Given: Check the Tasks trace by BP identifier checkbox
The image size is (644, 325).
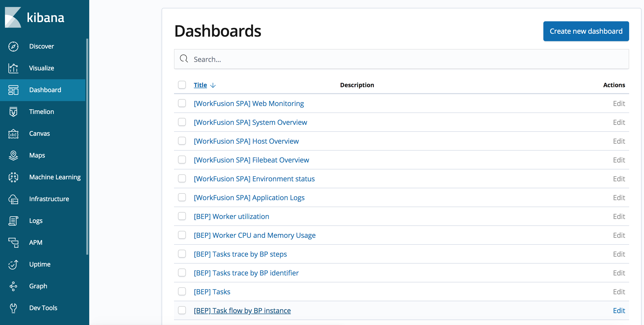Looking at the screenshot, I should (182, 272).
